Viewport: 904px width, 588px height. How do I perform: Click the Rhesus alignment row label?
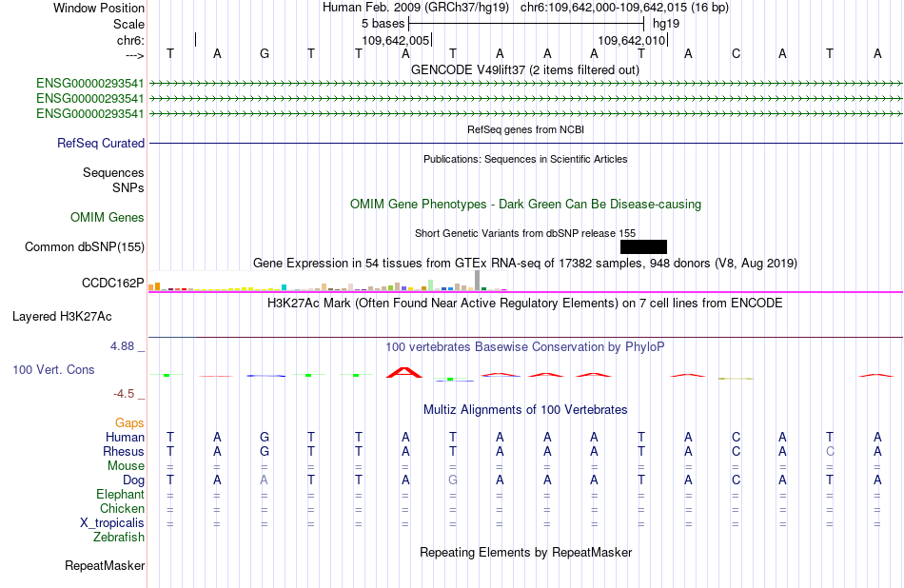pos(124,451)
